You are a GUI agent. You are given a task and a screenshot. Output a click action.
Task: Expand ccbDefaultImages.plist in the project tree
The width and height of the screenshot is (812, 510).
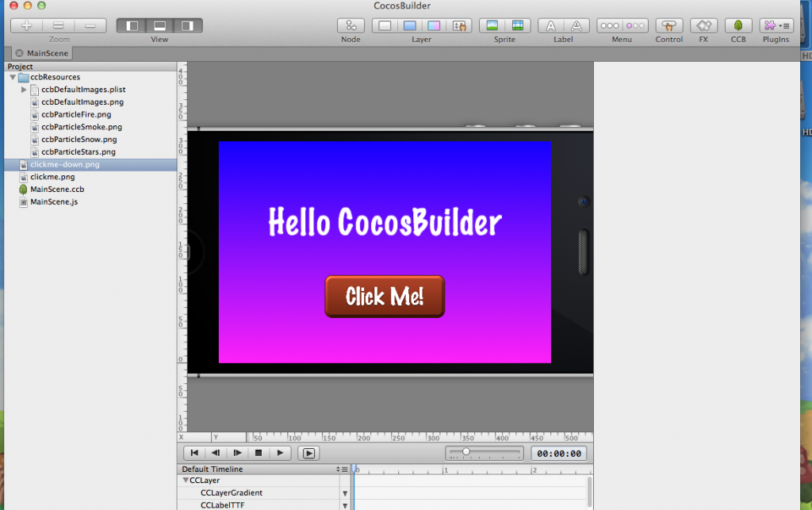click(x=23, y=90)
